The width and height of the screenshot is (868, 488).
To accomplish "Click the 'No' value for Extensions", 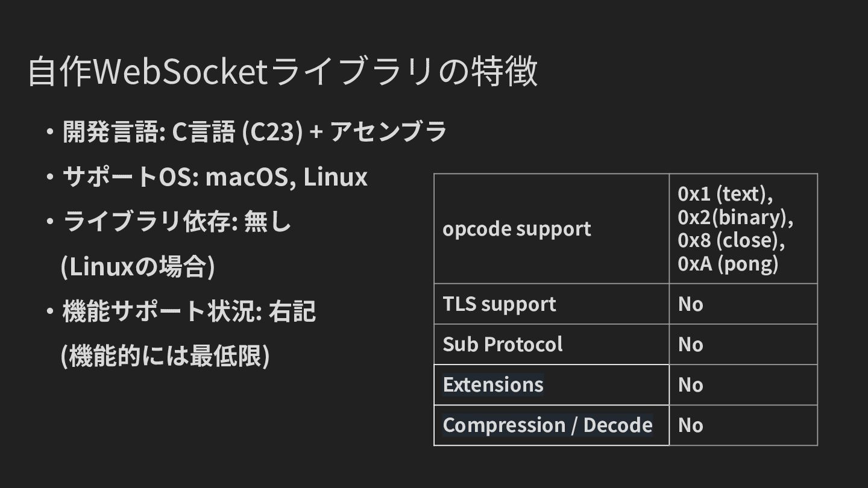I will click(x=690, y=385).
